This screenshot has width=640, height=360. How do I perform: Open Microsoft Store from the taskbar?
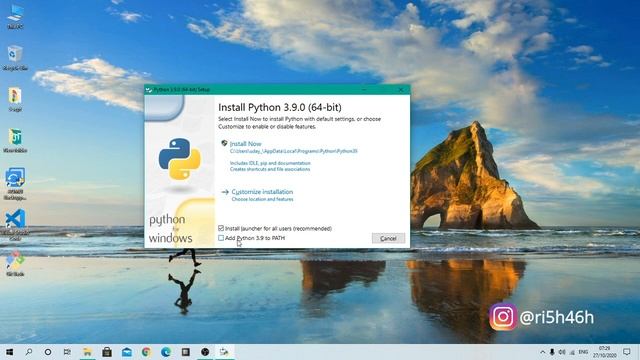107,352
